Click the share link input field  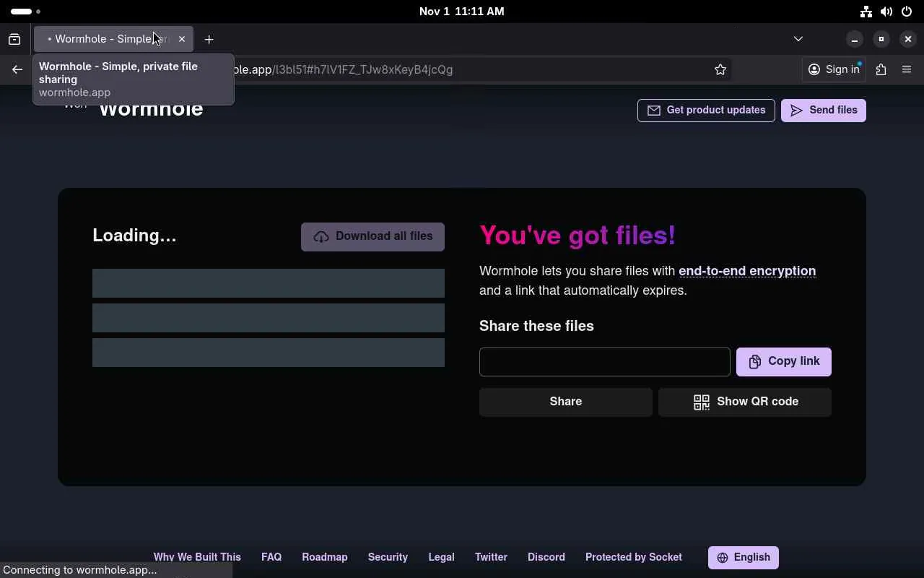tap(605, 362)
